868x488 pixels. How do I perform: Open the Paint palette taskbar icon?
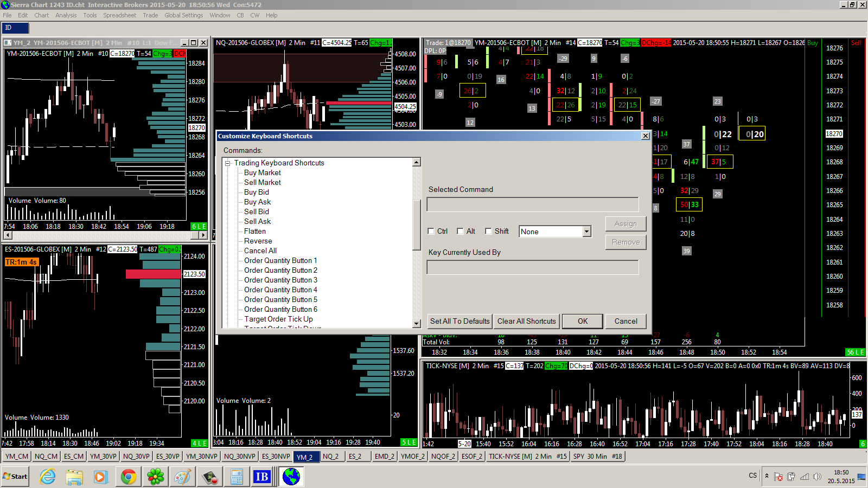click(182, 477)
